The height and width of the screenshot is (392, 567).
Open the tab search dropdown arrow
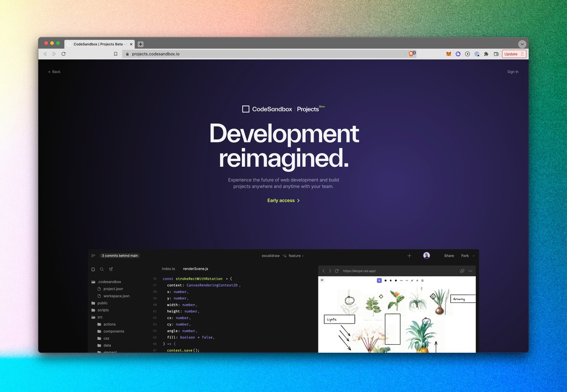tap(522, 44)
